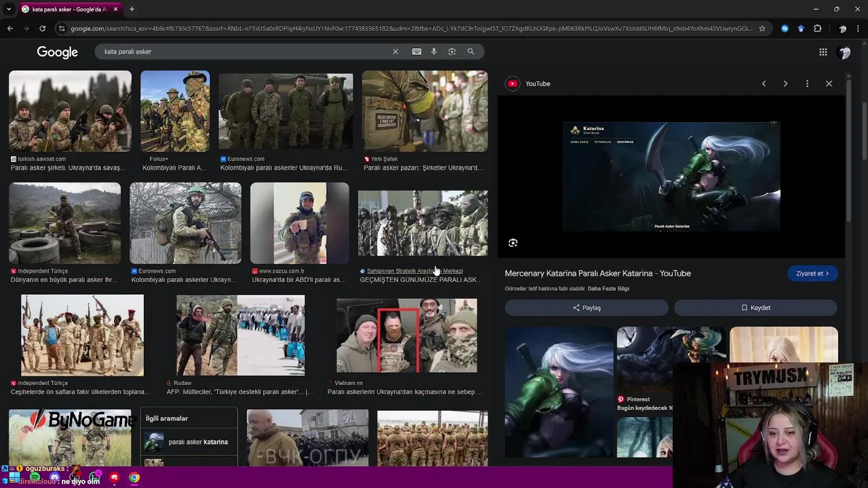Screen dimensions: 868x488
Task: Click 'Paralı asker şirketi, Ukrayna'da savaş...' caption
Action: click(68, 168)
